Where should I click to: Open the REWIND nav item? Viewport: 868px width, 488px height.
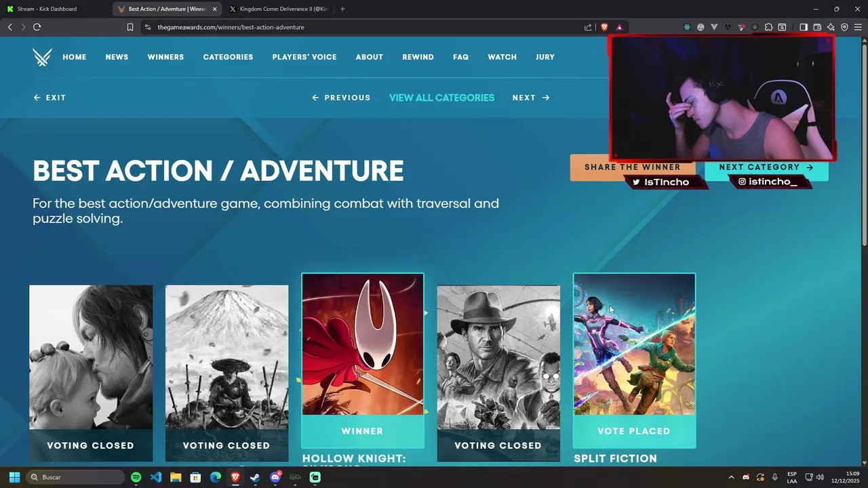click(418, 57)
